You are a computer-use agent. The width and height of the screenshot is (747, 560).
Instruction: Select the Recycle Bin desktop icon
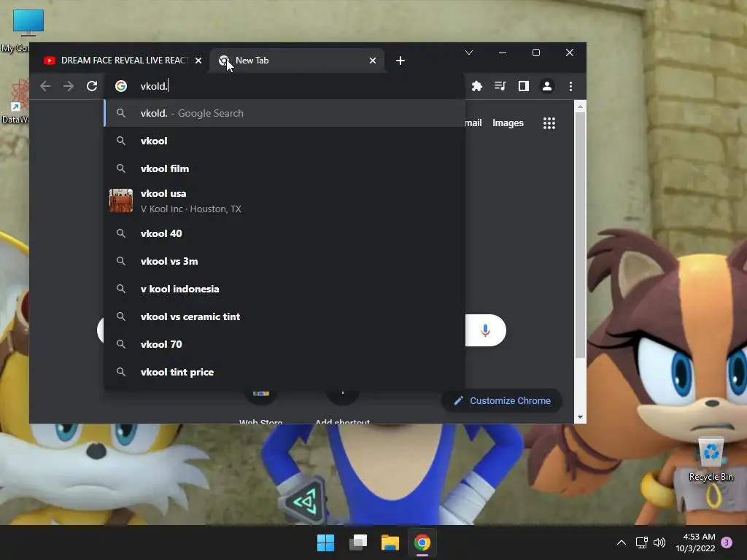pos(711,459)
